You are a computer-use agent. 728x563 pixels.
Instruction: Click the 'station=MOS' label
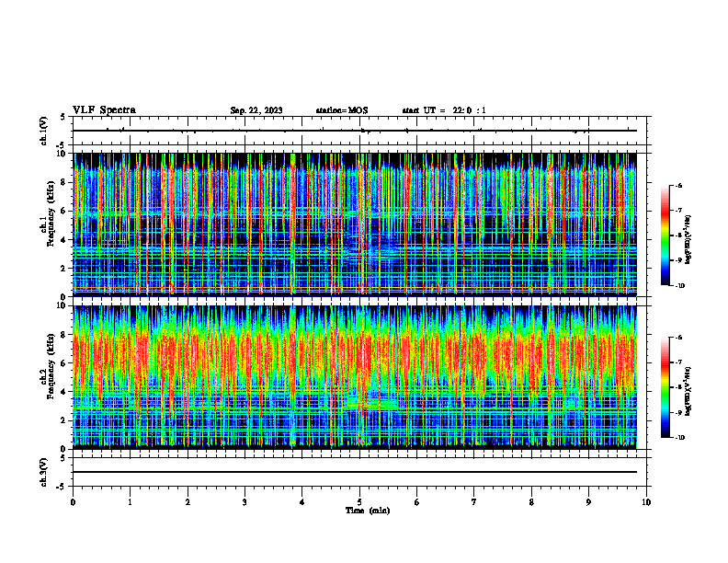click(342, 110)
